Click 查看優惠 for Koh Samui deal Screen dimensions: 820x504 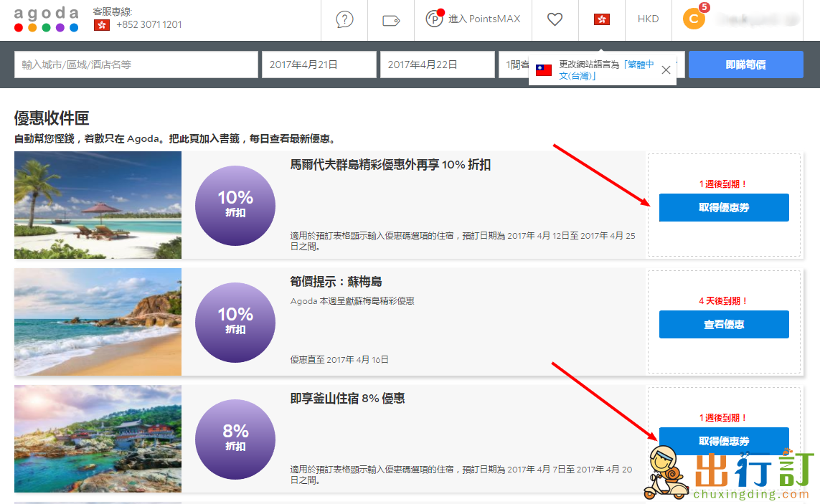(x=724, y=324)
